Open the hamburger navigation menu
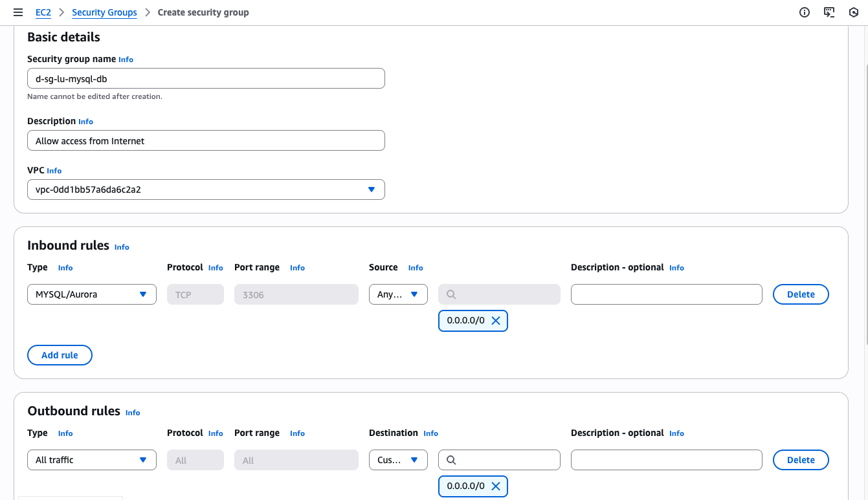868x500 pixels. pos(18,12)
